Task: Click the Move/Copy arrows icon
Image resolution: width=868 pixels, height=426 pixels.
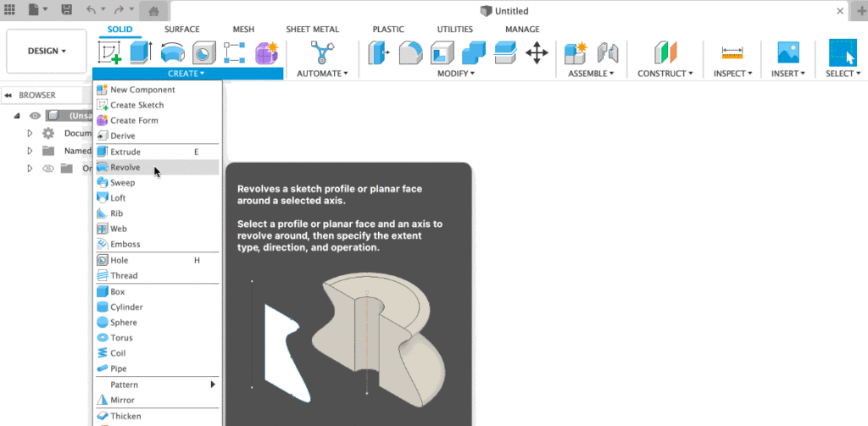Action: click(537, 53)
